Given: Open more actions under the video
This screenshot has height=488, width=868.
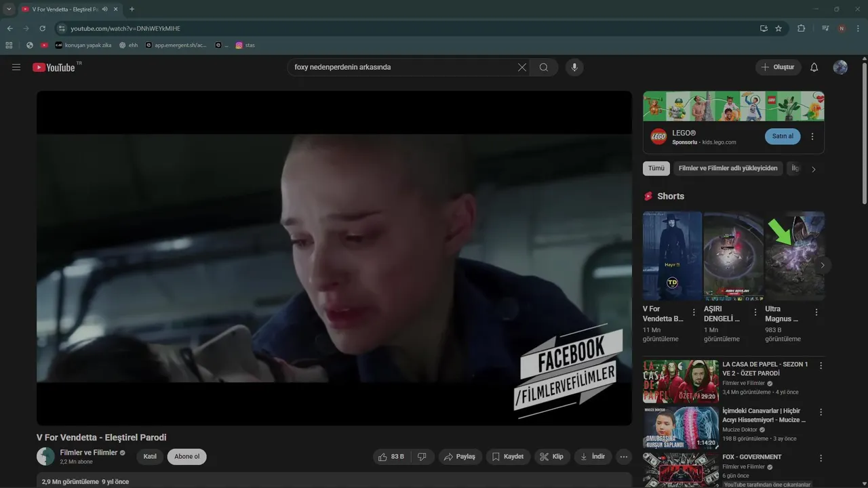Looking at the screenshot, I should coord(624,457).
